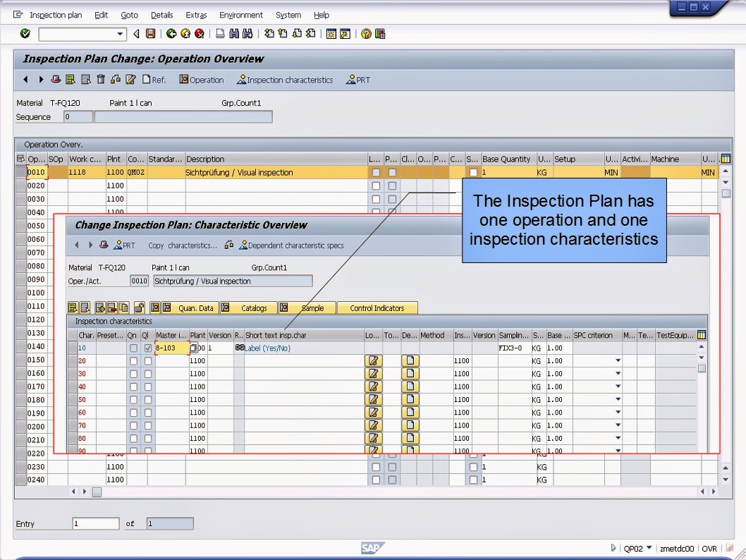Toggle the checkbox in operation row 0020

click(374, 185)
